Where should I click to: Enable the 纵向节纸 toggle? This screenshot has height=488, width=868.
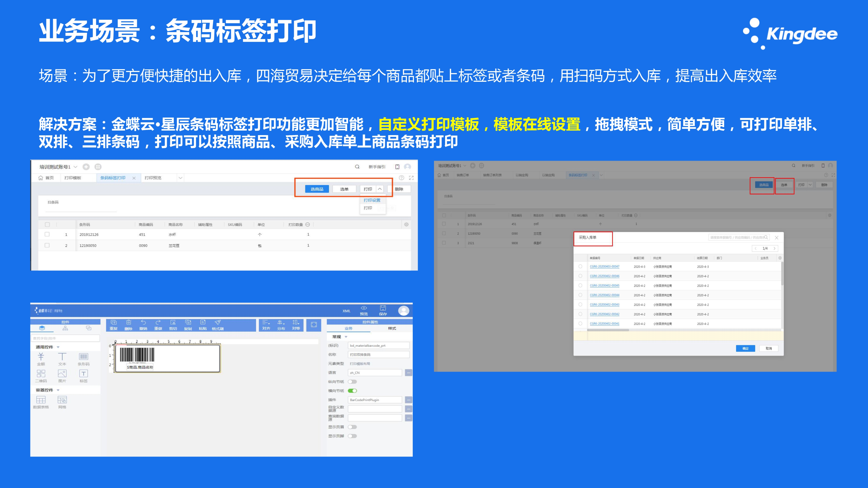[352, 382]
